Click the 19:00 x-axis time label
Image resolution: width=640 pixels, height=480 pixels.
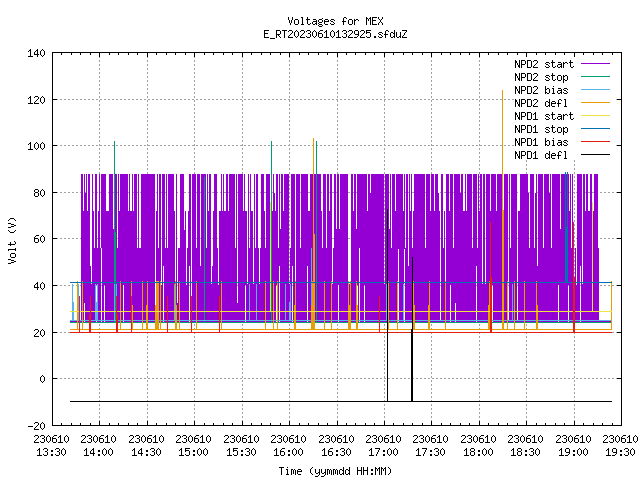click(573, 452)
